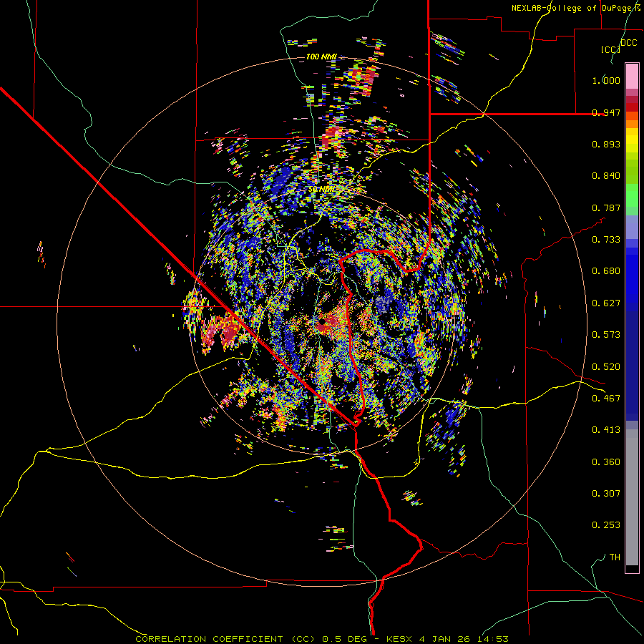Click the TH threshold label
644x644 pixels.
615,557
